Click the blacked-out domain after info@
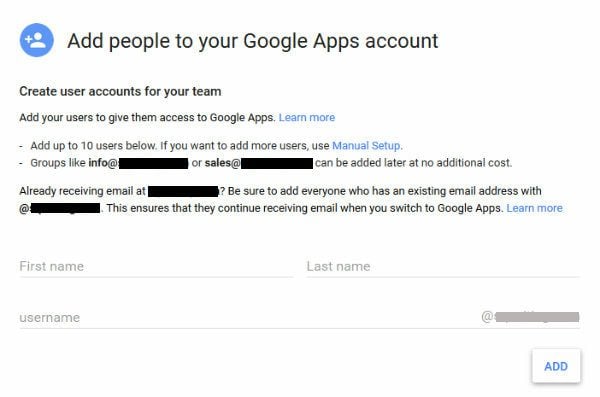The image size is (600, 397). tap(153, 163)
